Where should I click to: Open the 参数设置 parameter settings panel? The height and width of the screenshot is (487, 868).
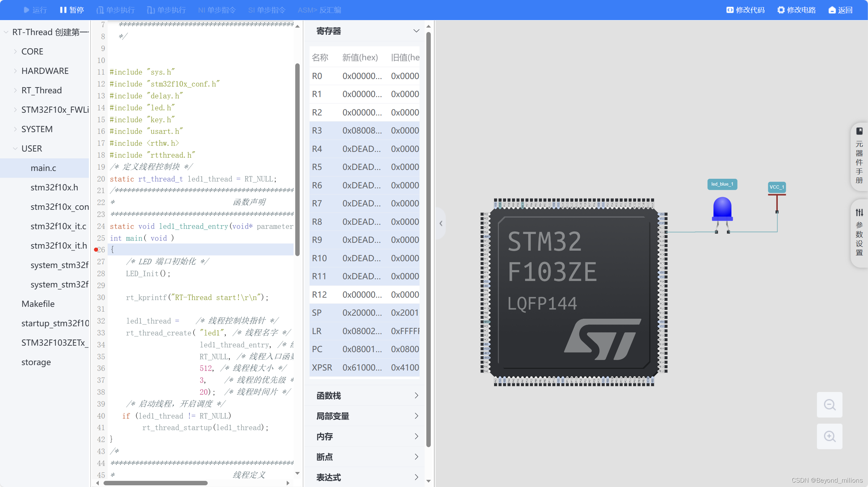(859, 233)
